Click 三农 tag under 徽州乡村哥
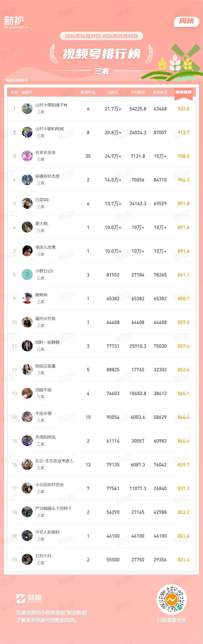 point(41,325)
